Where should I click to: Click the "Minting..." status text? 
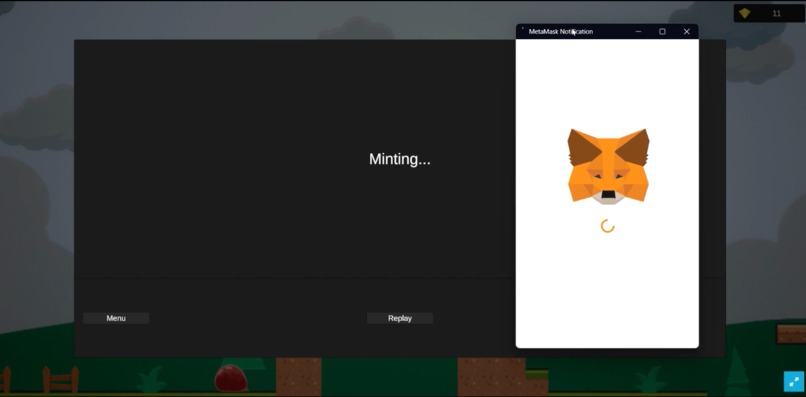[399, 159]
